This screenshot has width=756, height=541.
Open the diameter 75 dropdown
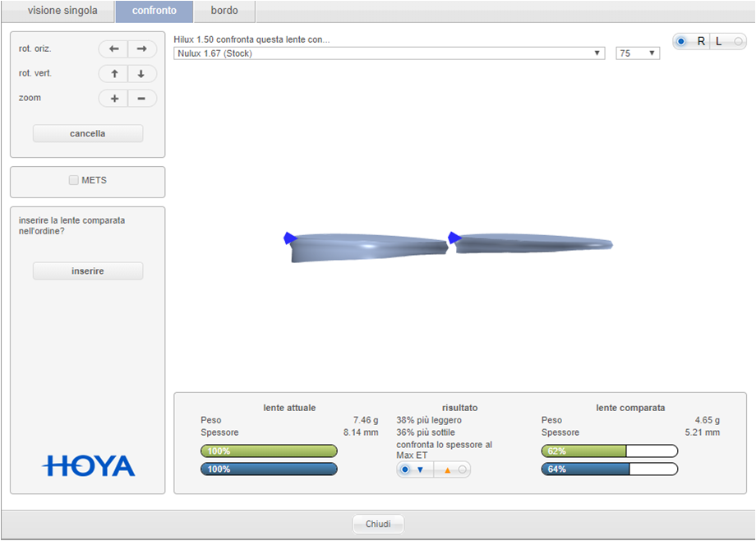click(638, 53)
